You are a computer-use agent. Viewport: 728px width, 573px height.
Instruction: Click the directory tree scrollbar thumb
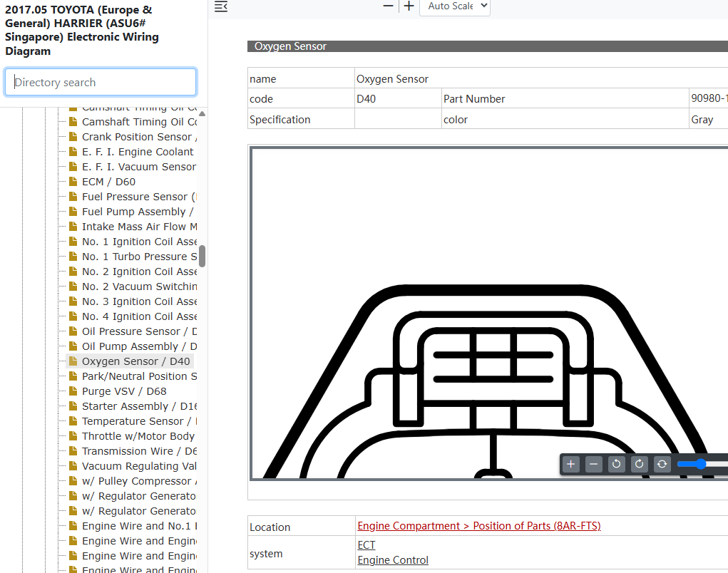pyautogui.click(x=202, y=256)
